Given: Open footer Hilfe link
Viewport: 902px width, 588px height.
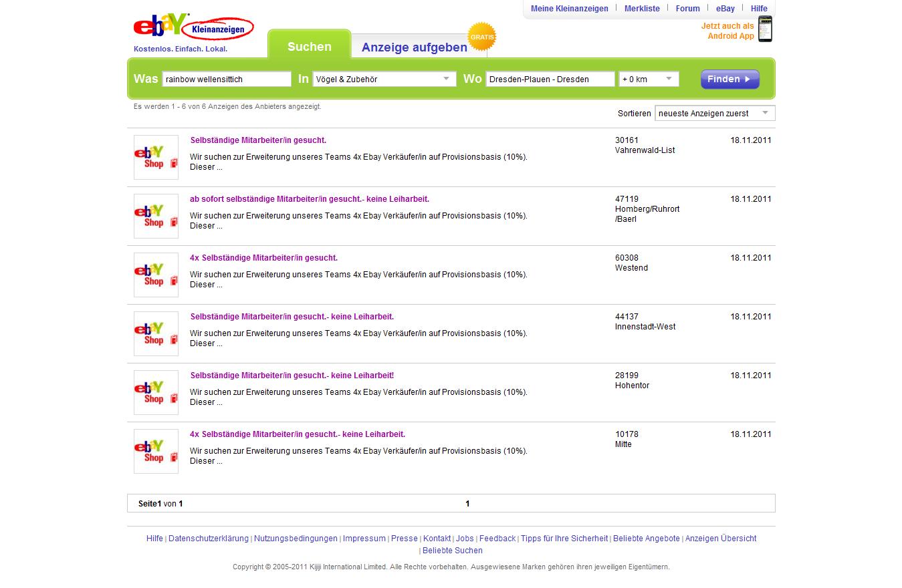Looking at the screenshot, I should [154, 539].
